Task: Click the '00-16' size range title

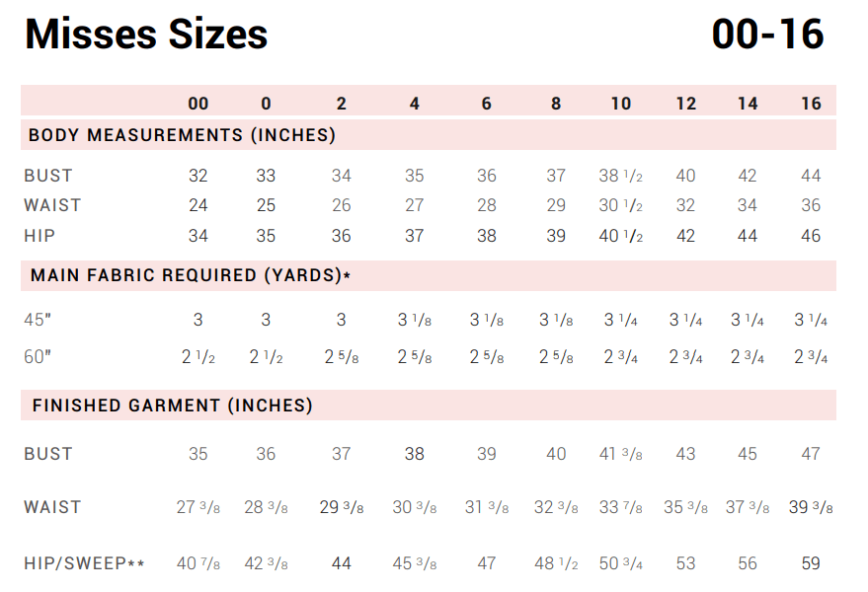Action: [x=767, y=35]
